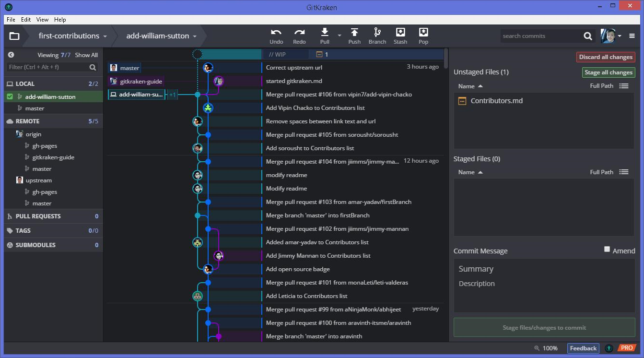The height and width of the screenshot is (358, 644).
Task: Select the gitkraken-guide label in graph
Action: pos(136,82)
